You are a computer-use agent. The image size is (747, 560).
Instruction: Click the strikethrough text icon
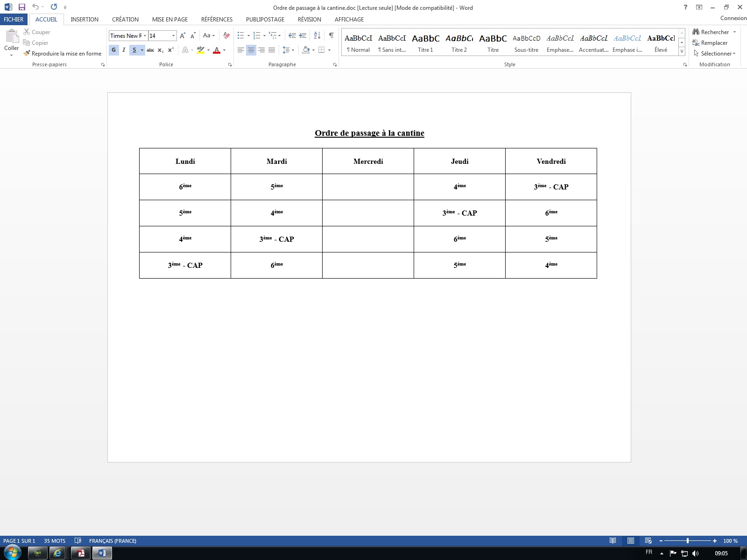click(150, 50)
